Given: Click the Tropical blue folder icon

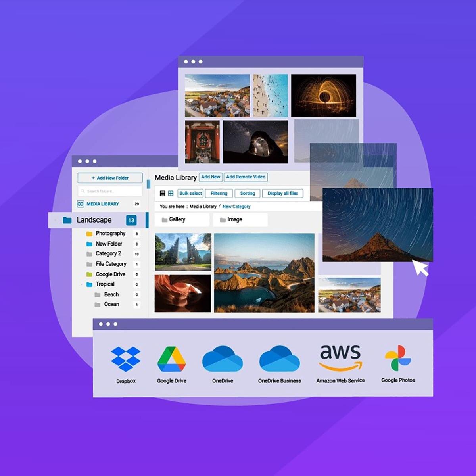Looking at the screenshot, I should [x=89, y=284].
